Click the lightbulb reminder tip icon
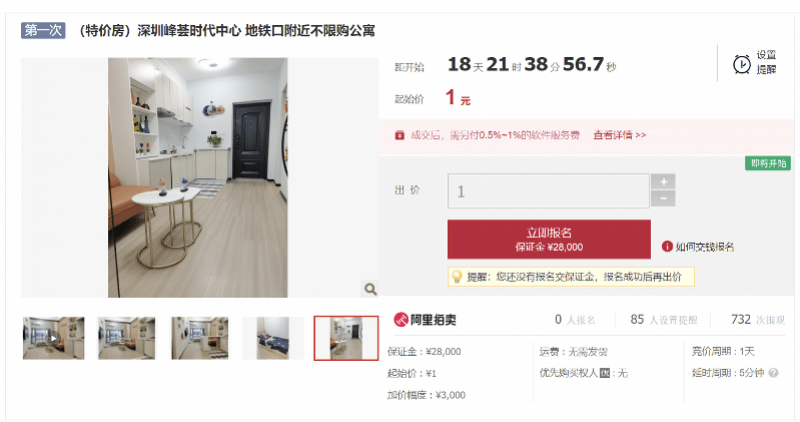 457,277
